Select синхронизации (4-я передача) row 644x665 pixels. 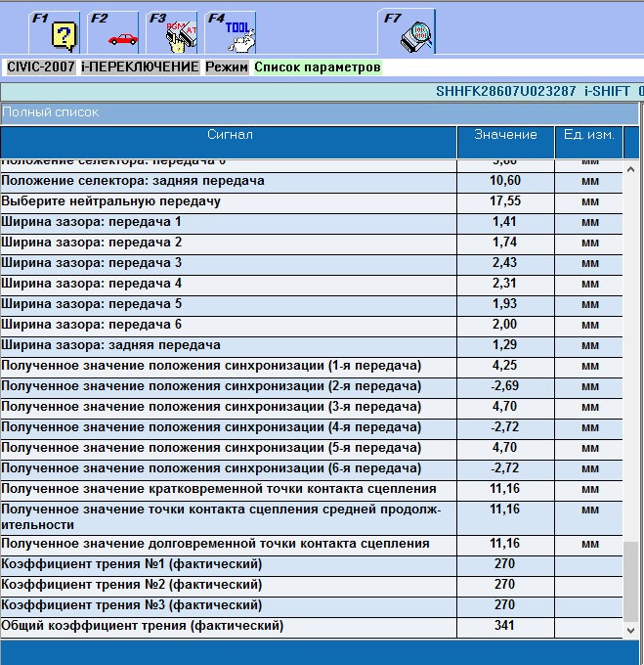312,428
